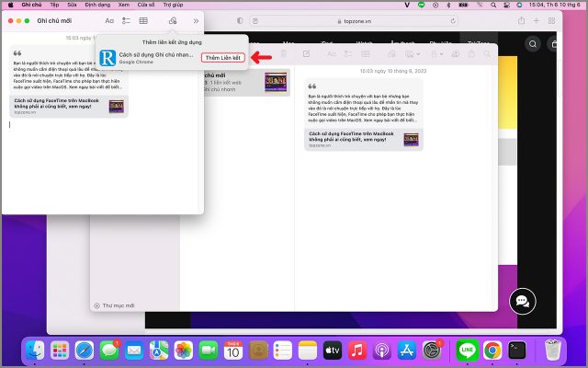Expand the toolbar overflow chevron
Image resolution: width=588 pixels, height=368 pixels.
(196, 19)
